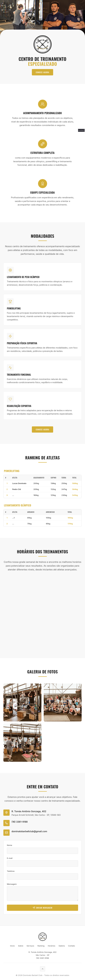The height and width of the screenshot is (980, 85).
Task: Click the Equipe Especializada award icon
Action: click(42, 183)
